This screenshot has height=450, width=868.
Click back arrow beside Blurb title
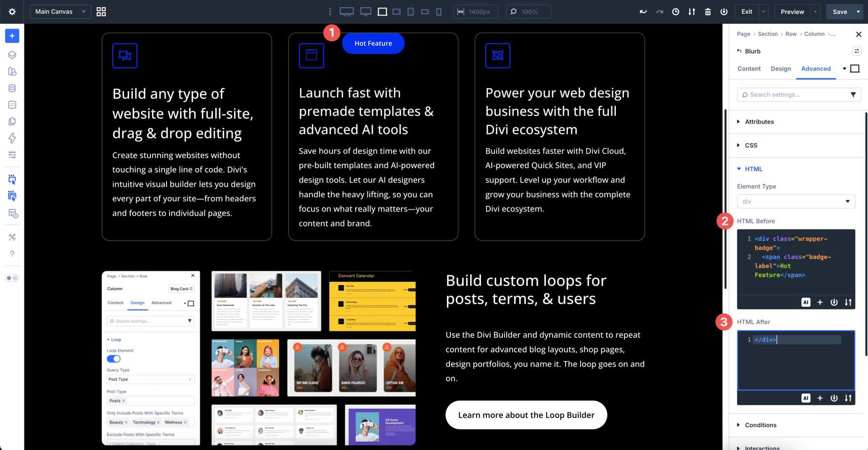[x=739, y=51]
